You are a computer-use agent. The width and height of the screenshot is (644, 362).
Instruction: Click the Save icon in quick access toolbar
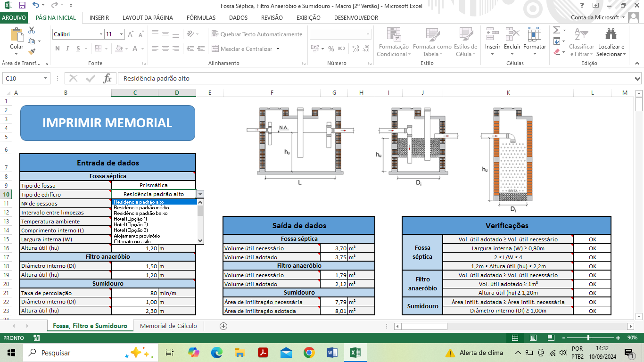click(x=22, y=6)
